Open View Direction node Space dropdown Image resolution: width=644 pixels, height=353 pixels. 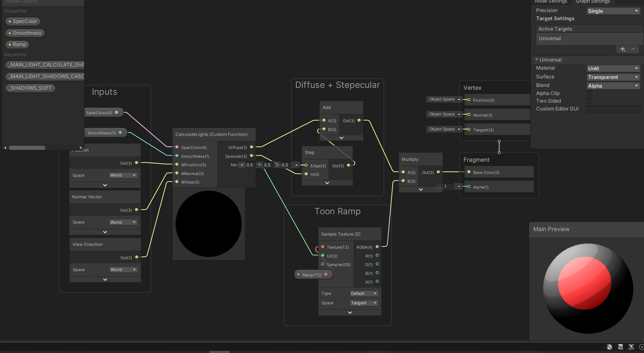click(123, 269)
